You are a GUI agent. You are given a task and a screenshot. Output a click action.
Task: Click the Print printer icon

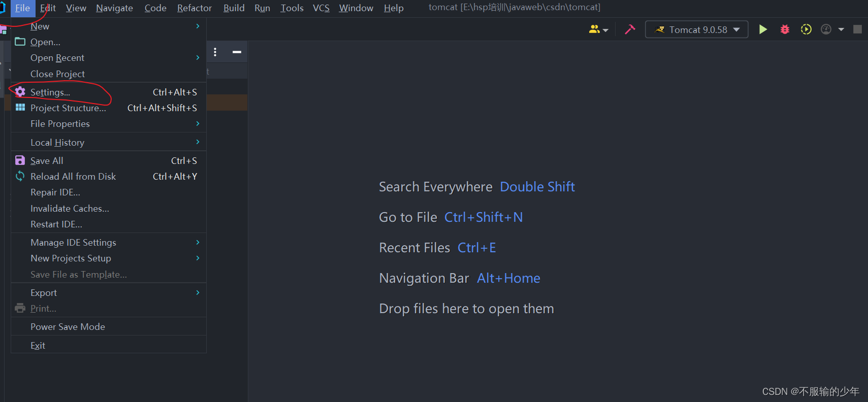20,308
